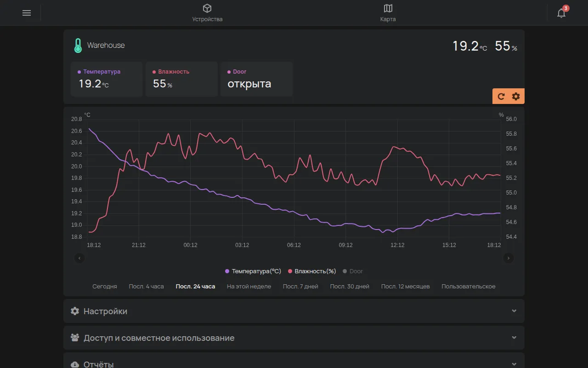Open the hamburger menu
Screen dimensions: 588x368
(27, 13)
